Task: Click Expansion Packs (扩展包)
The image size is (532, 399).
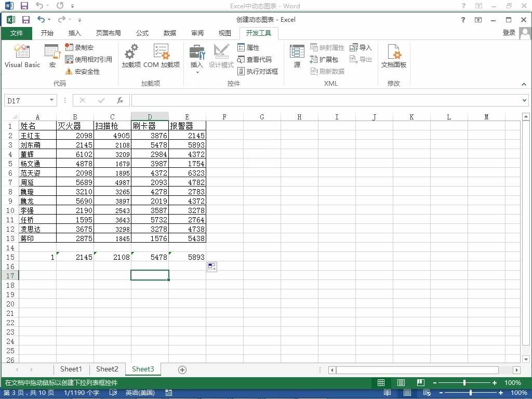Action: point(324,59)
